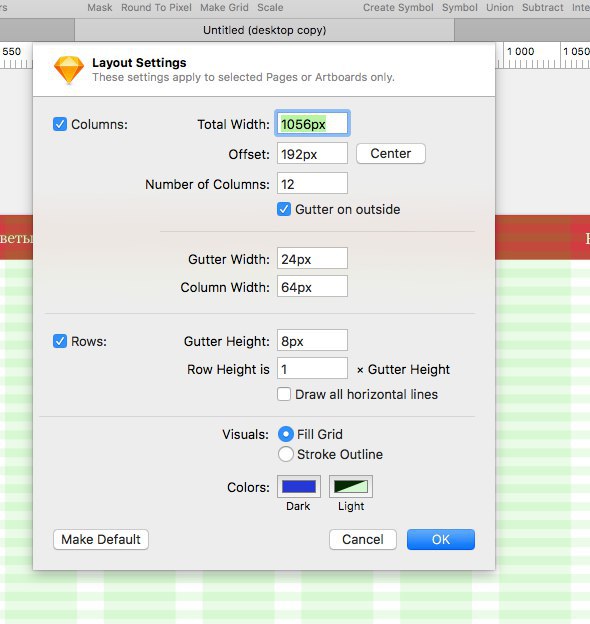Click the Row Height multiplier field
Image resolution: width=590 pixels, height=624 pixels.
click(x=312, y=369)
